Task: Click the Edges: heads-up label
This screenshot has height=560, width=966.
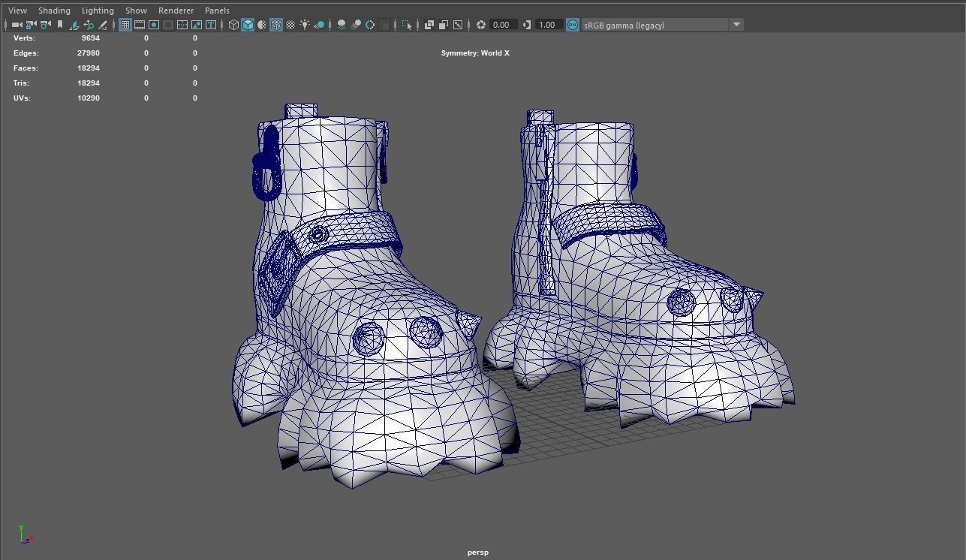Action: tap(26, 53)
